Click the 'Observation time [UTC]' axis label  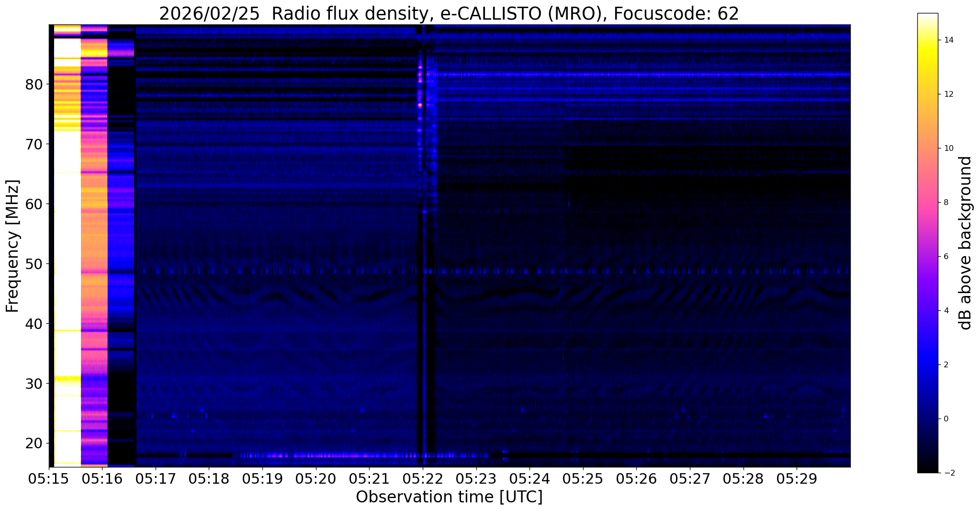coord(449,497)
